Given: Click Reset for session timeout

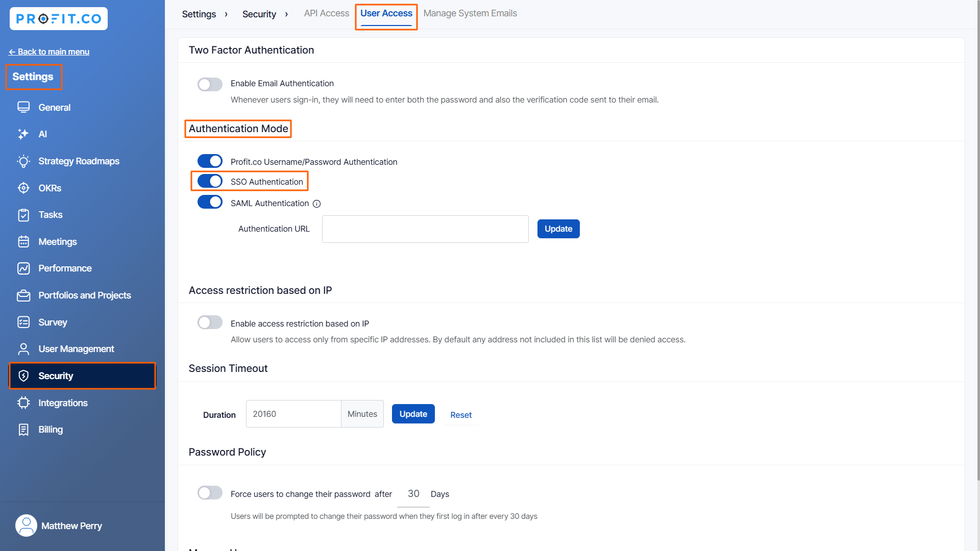Looking at the screenshot, I should [x=460, y=415].
